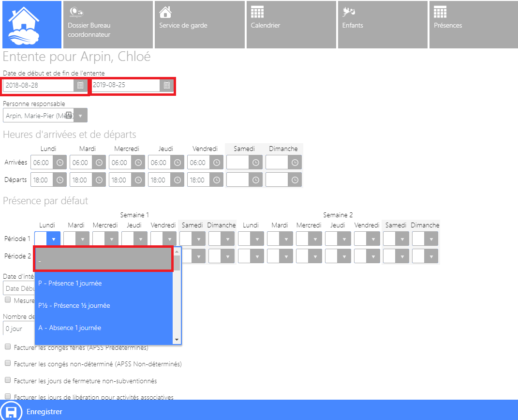Open Dimanche departure time clock picker

click(295, 180)
